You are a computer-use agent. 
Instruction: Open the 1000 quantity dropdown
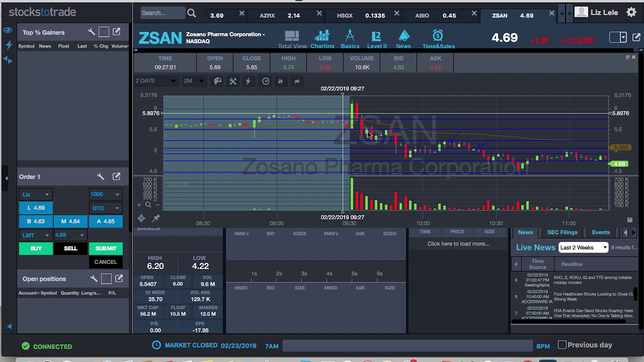pos(105,195)
